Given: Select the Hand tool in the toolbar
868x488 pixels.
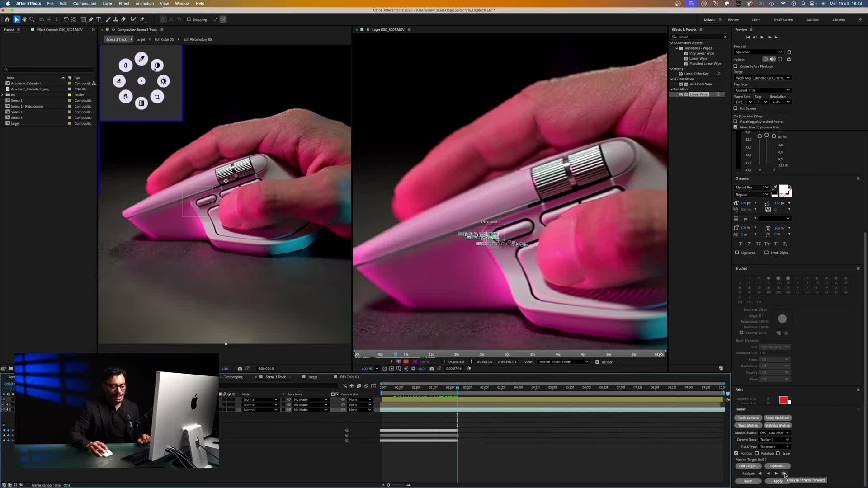Looking at the screenshot, I should pos(24,19).
